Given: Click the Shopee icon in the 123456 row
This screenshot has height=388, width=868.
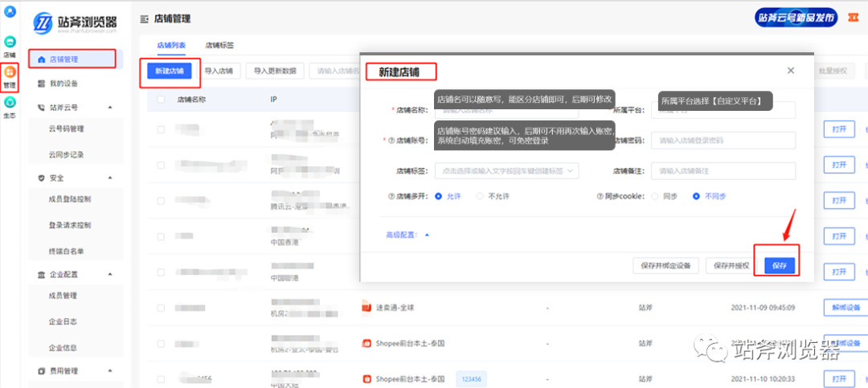Looking at the screenshot, I should point(366,379).
